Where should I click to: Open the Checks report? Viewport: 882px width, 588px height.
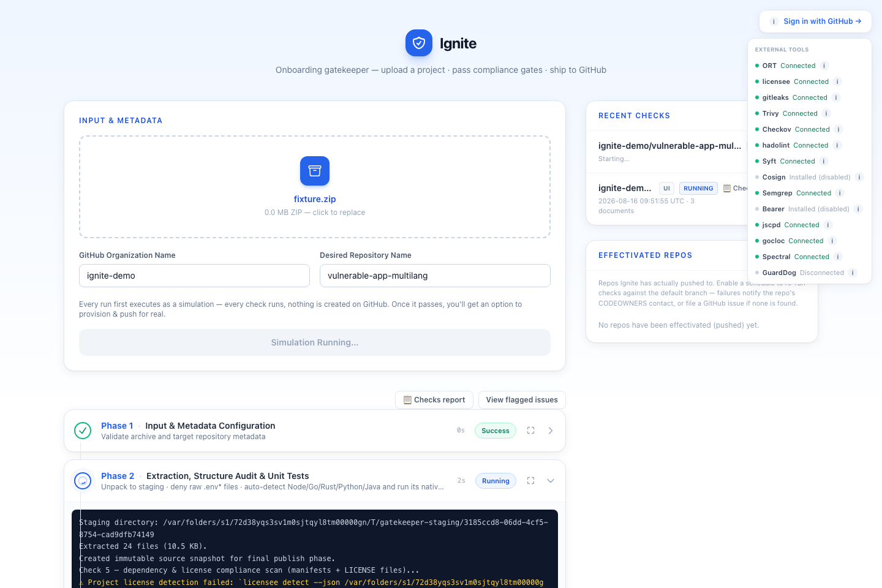click(434, 400)
